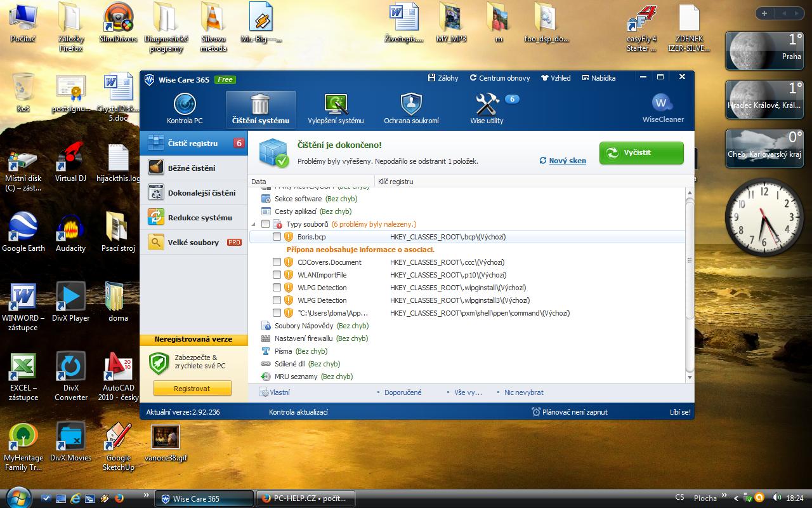Viewport: 812px width, 508px height.
Task: Click the green Vyčistit button
Action: (x=641, y=153)
